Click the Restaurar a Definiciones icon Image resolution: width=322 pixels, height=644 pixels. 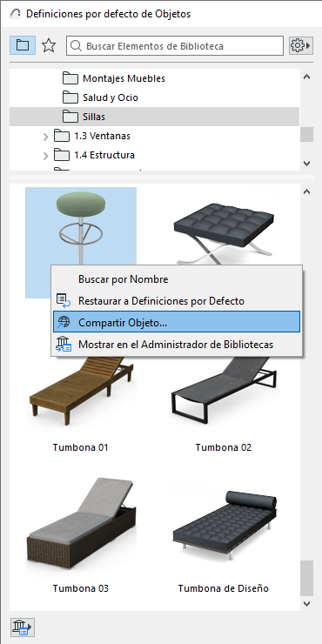64,301
